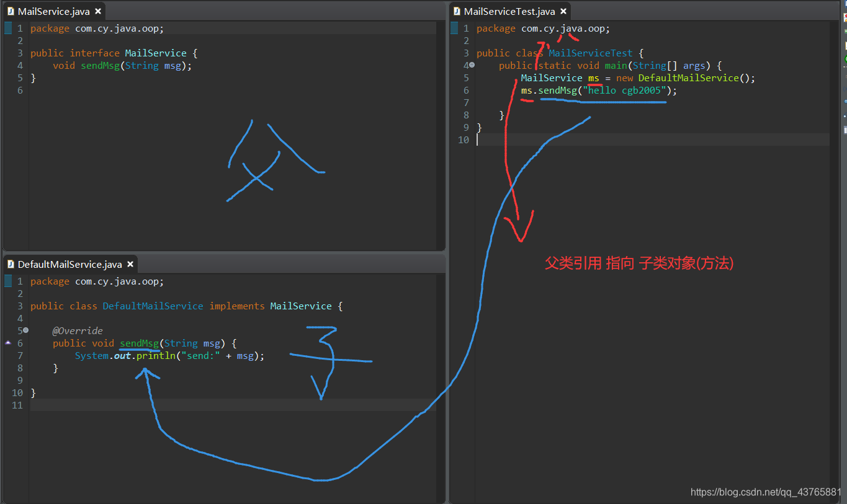Click the 'new' keyword in MailServiceTest.java
The image size is (847, 504).
click(624, 78)
